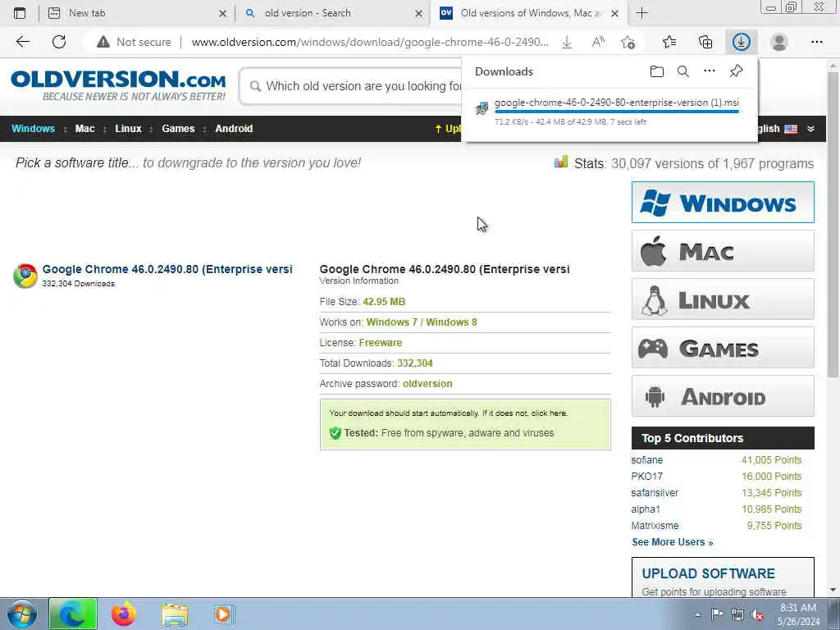Open contributor Matrixisme profile

coord(655,526)
